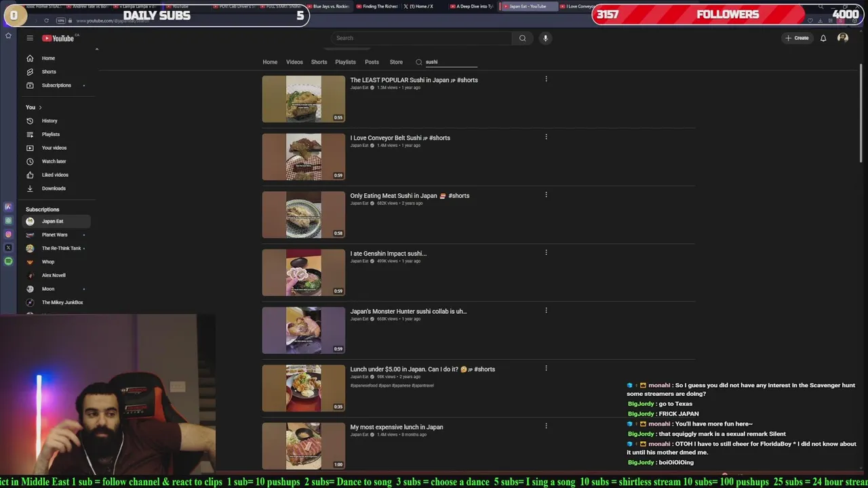
Task: Open Only Eating Meat Sushi thumbnail
Action: click(304, 215)
